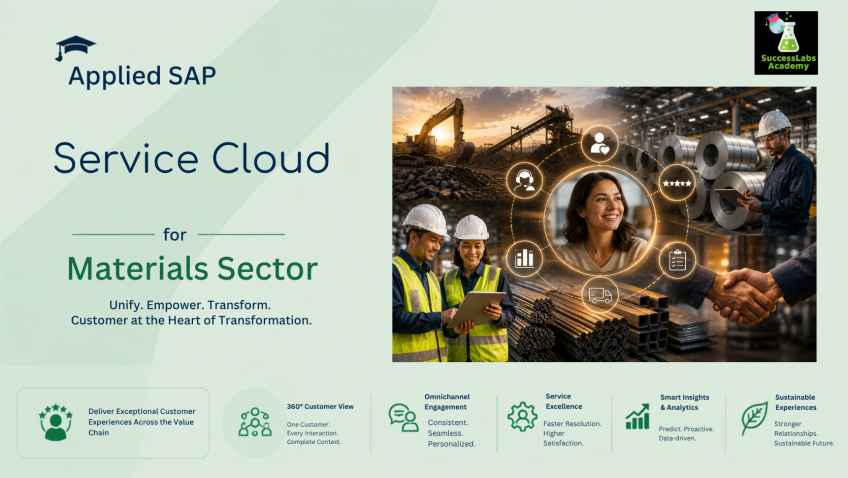Click 'Predict. Proactive. Data-driven.' text

[x=686, y=433]
